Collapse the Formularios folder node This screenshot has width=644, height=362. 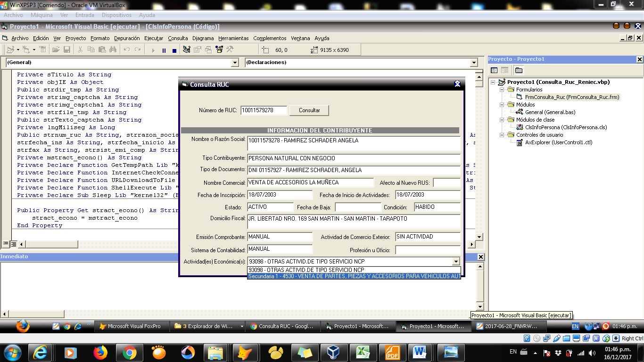[502, 90]
